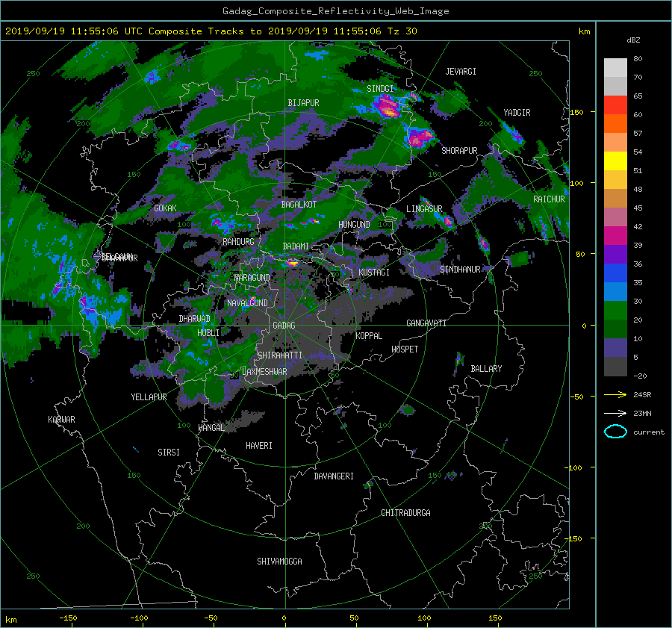
Task: Click the HAVERI city label
Action: pos(259,446)
